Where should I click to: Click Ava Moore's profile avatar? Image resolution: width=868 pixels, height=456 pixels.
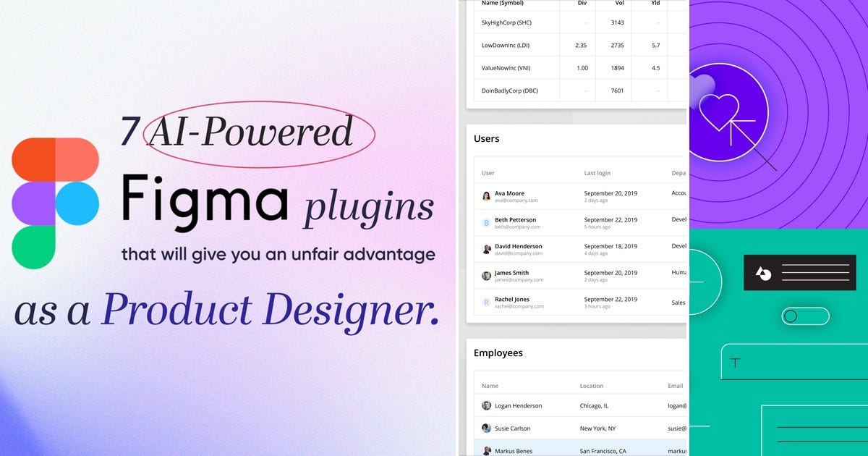pos(486,195)
